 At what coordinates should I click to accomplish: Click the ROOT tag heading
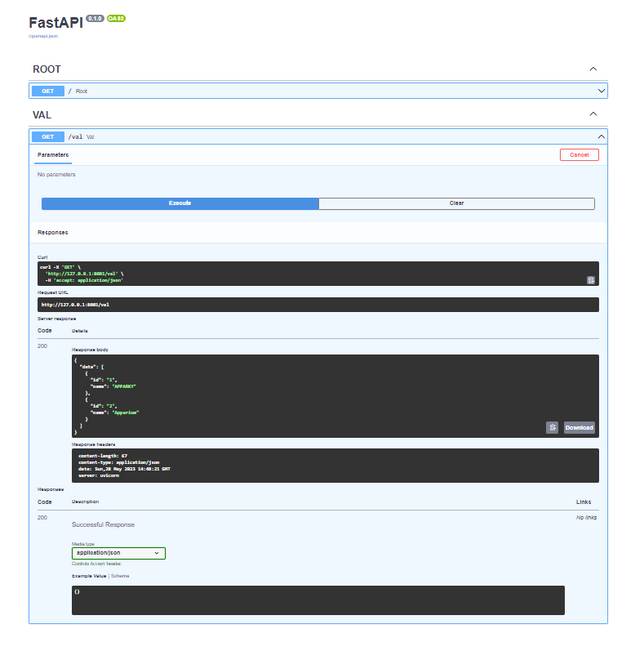47,69
